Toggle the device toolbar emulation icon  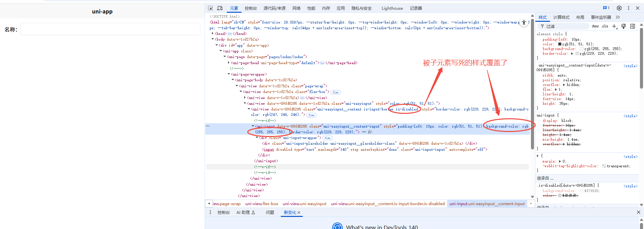coord(220,8)
